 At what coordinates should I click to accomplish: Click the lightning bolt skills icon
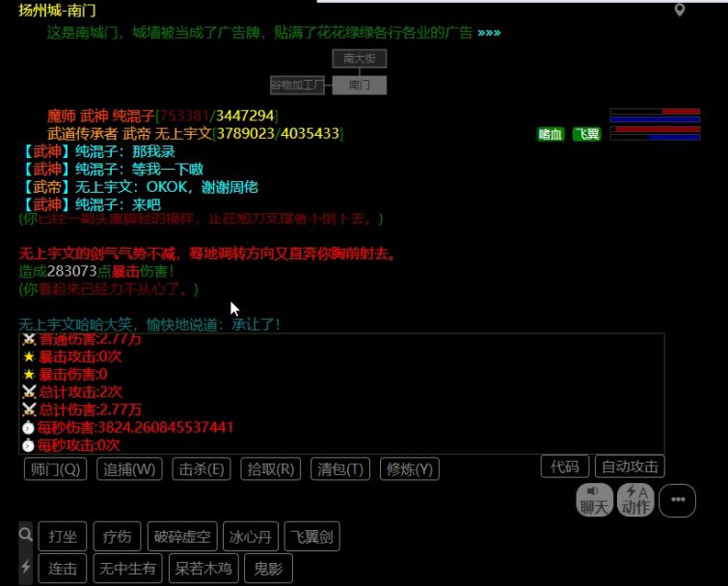tap(25, 567)
